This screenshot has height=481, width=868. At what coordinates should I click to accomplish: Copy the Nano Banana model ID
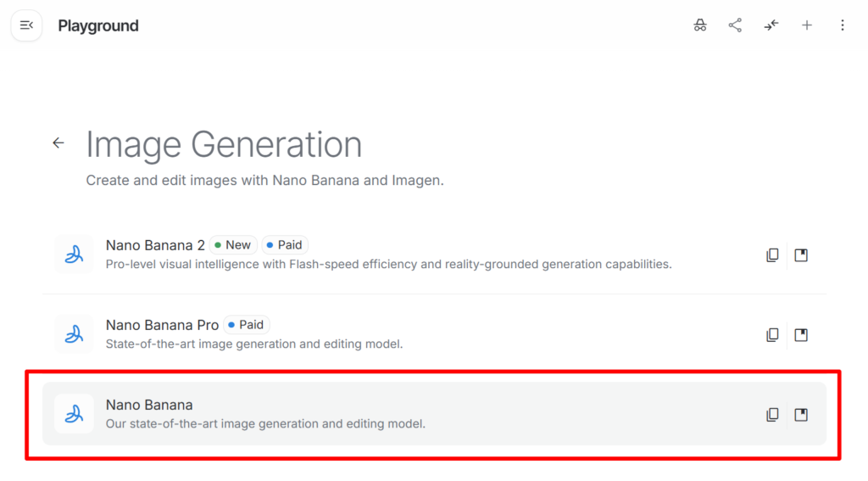[x=772, y=414]
